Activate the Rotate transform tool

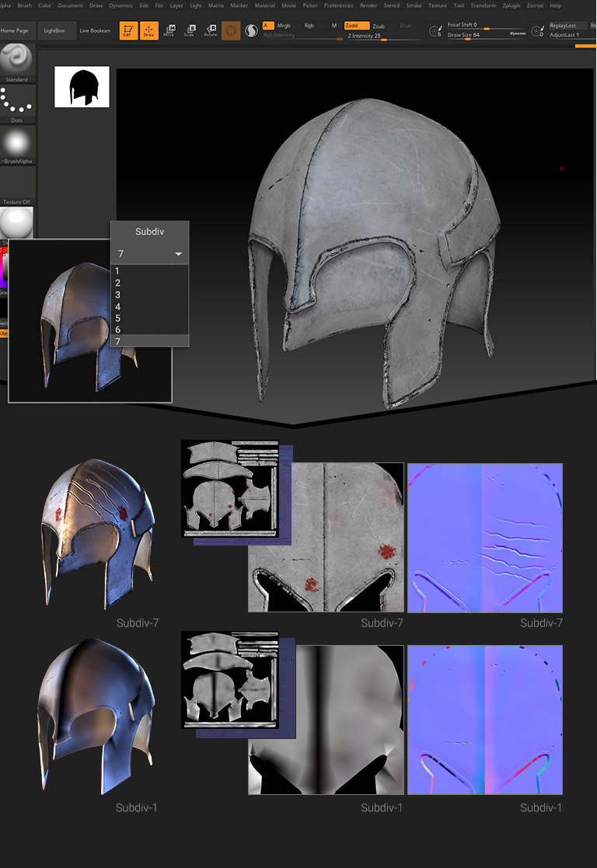210,31
